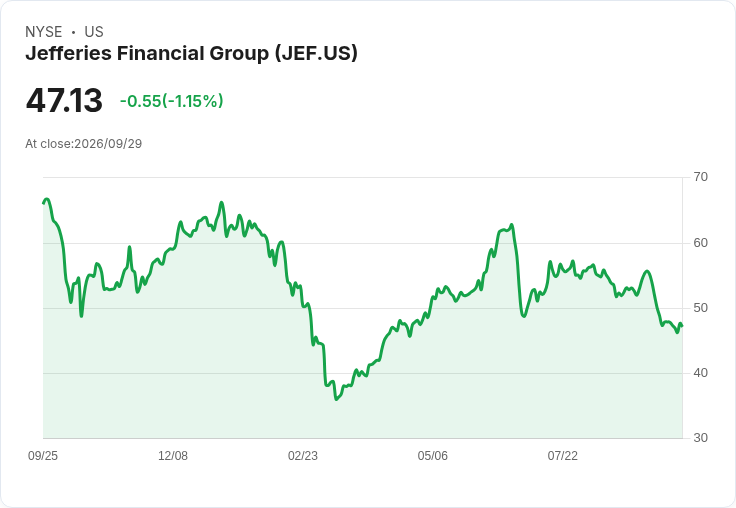
Task: Click the Jefferies Financial Group (JEF.US) title
Action: [x=191, y=54]
